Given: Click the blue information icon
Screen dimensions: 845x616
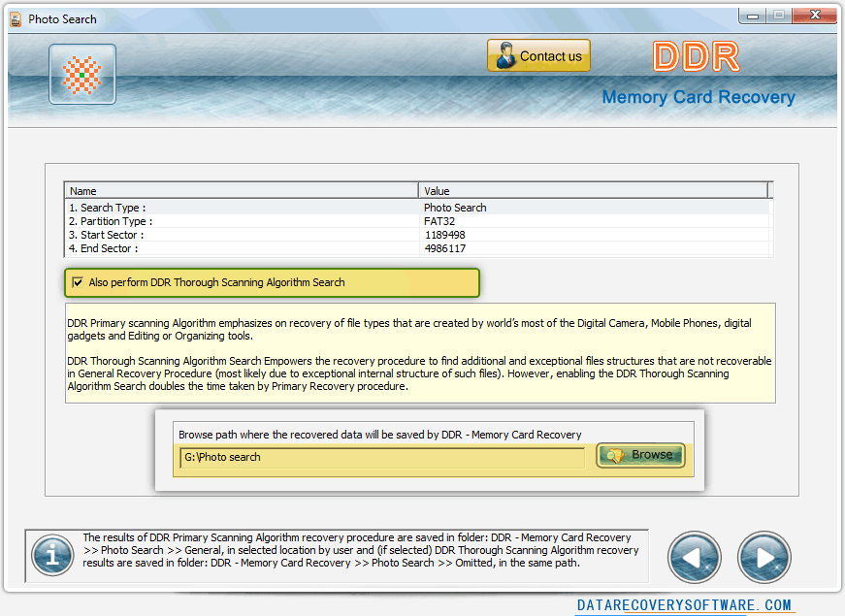Looking at the screenshot, I should coord(52,555).
